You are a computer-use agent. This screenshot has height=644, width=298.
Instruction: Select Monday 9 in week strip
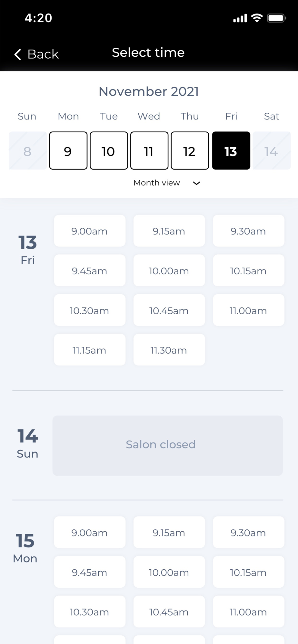(x=68, y=150)
